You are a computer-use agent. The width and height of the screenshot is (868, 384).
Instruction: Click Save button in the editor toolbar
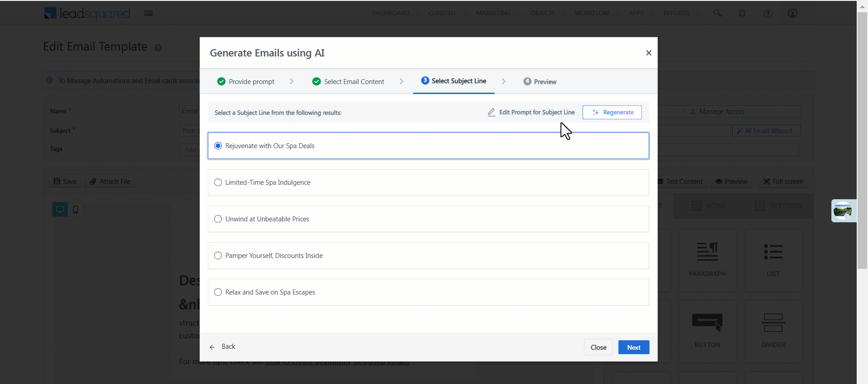[65, 181]
